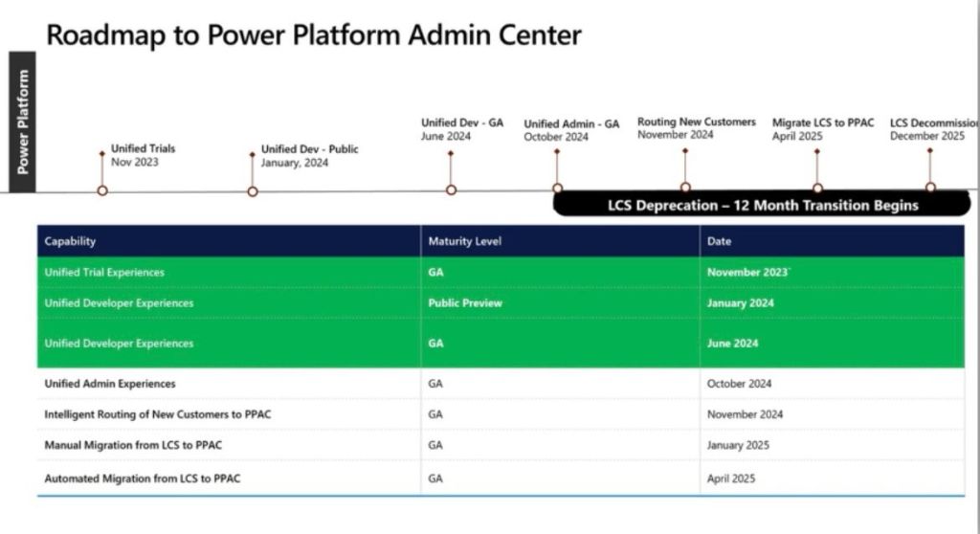This screenshot has height=534, width=980.
Task: Select the Unified Admin Experiences cell
Action: coord(229,384)
